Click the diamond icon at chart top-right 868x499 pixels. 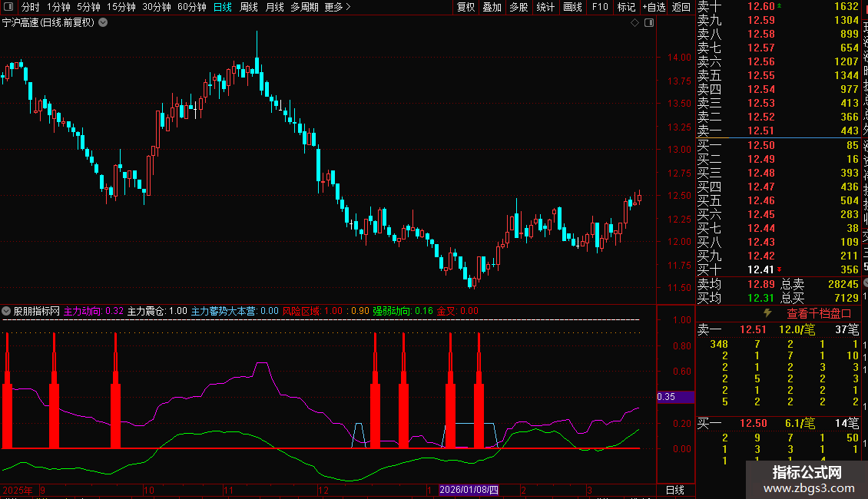(635, 23)
